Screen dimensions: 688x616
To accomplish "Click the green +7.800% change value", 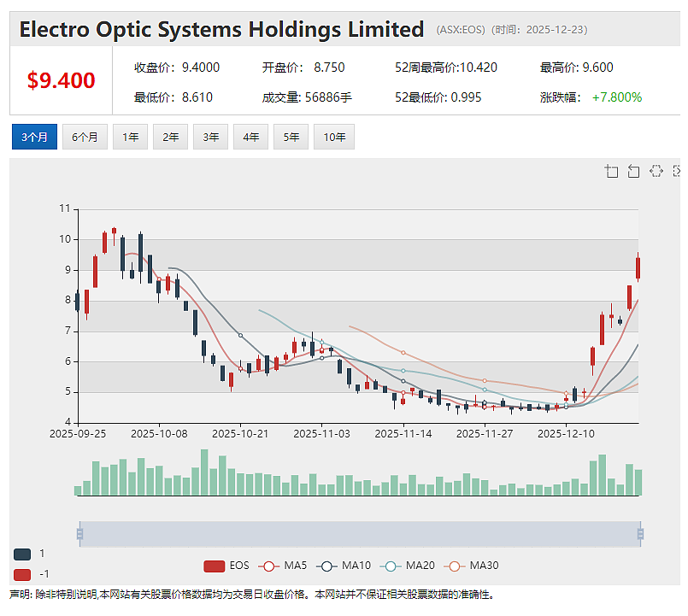I will [x=617, y=97].
